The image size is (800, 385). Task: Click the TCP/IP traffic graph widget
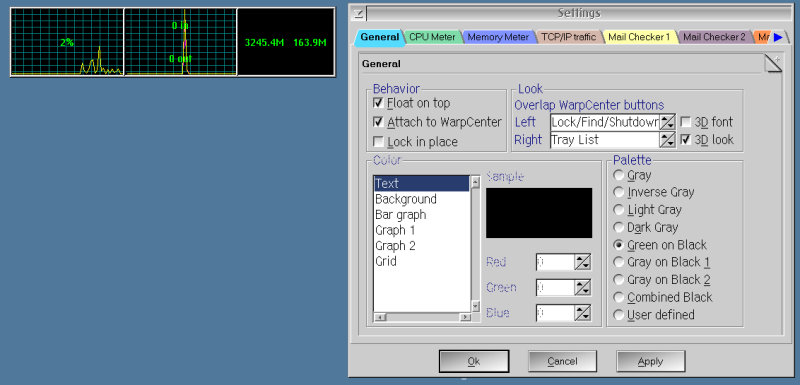click(x=181, y=42)
